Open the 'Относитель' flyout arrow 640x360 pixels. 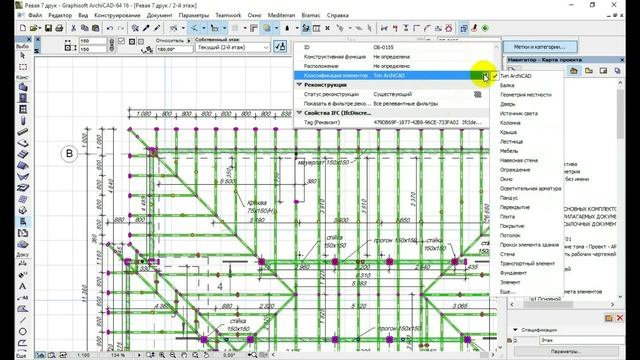click(x=189, y=41)
